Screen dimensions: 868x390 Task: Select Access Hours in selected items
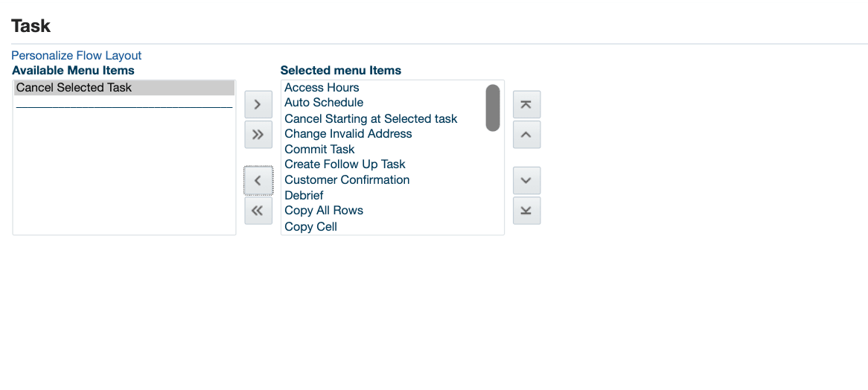click(322, 88)
